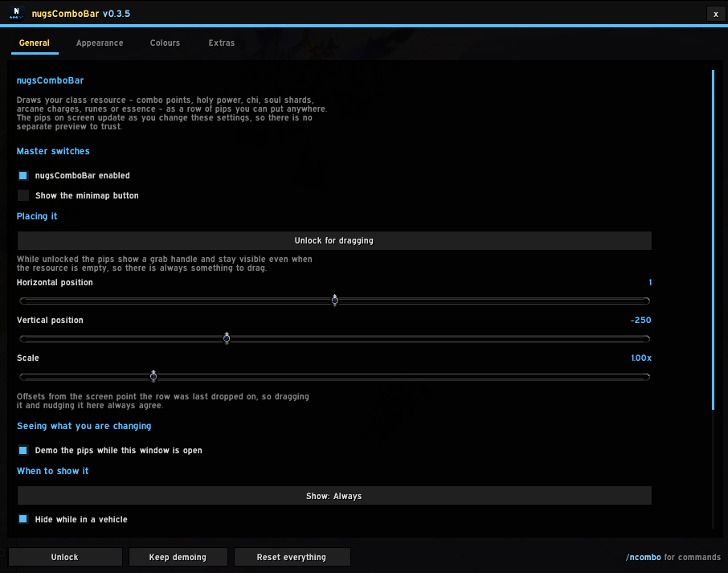This screenshot has height=573, width=728.
Task: Click the blue vertical scrollbar on right
Action: (x=714, y=239)
